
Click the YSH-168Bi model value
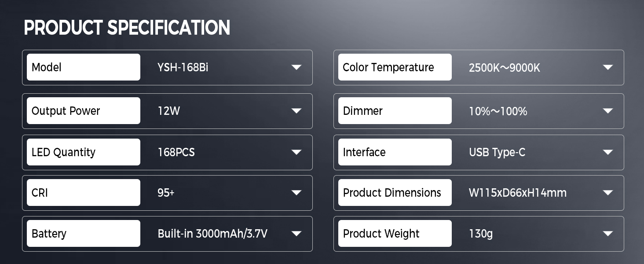[183, 68]
